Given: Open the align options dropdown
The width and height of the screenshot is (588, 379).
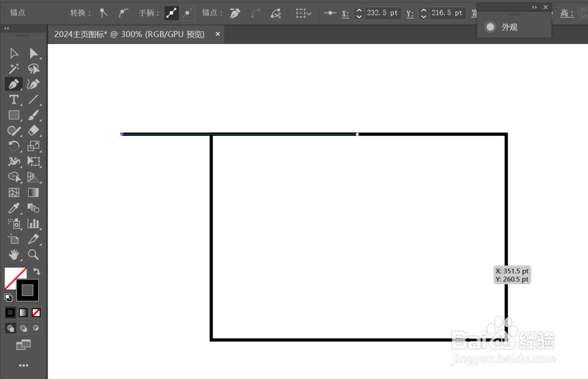Looking at the screenshot, I should pos(303,13).
